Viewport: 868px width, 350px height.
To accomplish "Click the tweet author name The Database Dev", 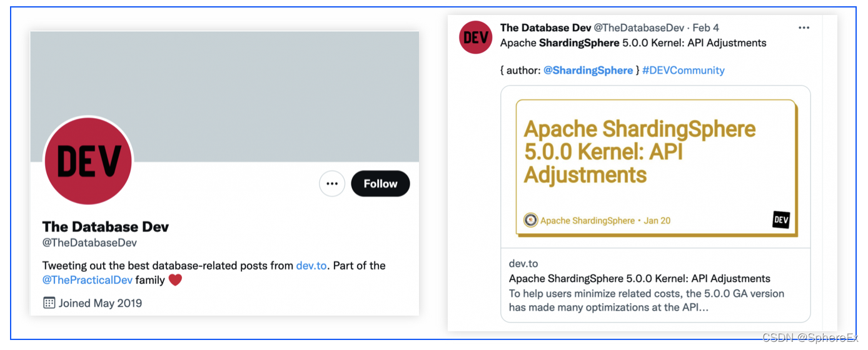I will (545, 28).
